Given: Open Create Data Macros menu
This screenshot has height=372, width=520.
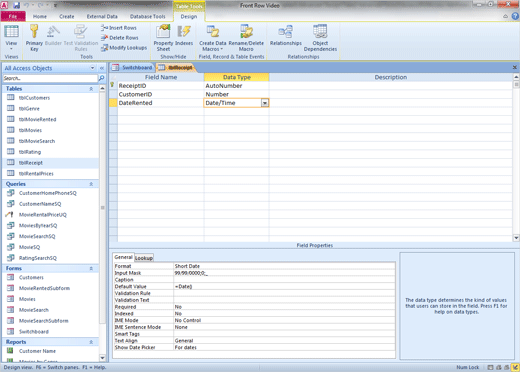Looking at the screenshot, I should tap(213, 37).
